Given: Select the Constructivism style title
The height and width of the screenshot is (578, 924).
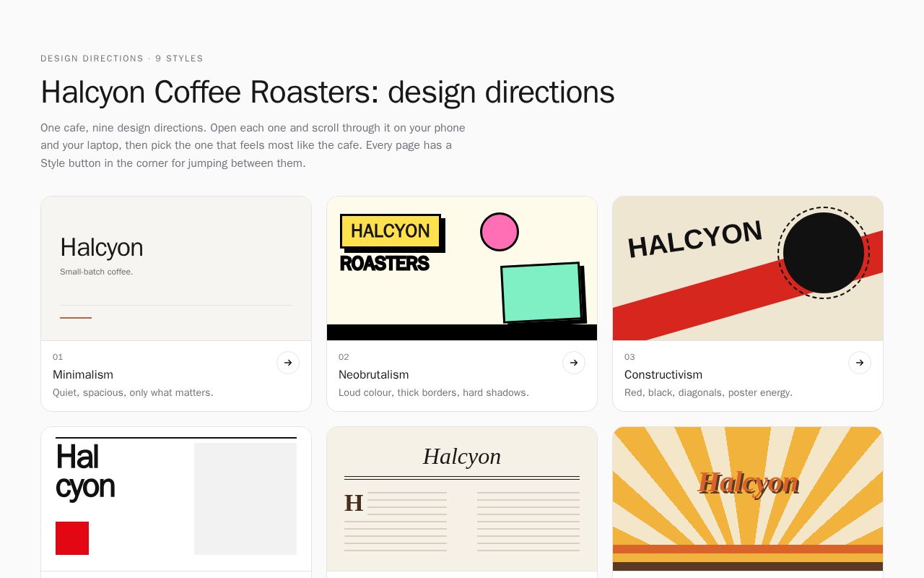Looking at the screenshot, I should [x=663, y=375].
